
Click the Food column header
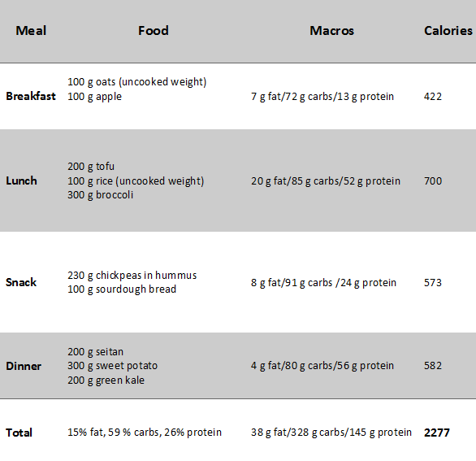[154, 31]
